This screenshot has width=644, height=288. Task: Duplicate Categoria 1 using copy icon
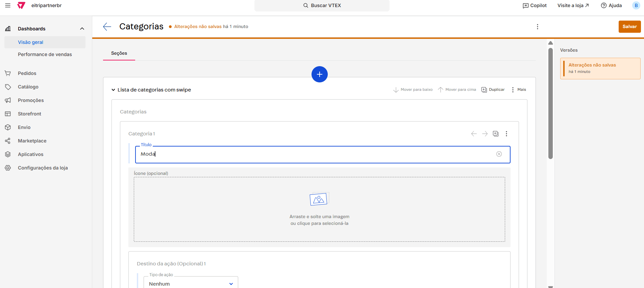pos(495,134)
